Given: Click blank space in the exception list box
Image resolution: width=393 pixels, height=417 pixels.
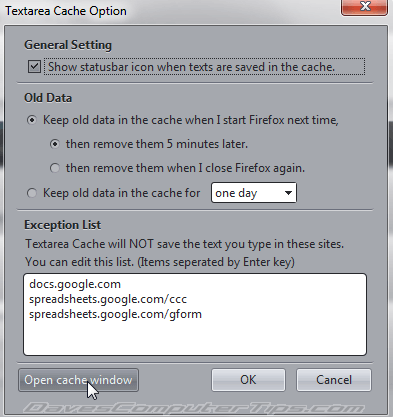Looking at the screenshot, I should (x=195, y=338).
